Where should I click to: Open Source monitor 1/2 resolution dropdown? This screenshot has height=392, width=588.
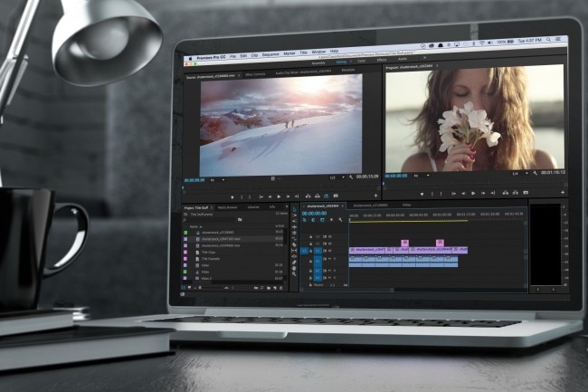pyautogui.click(x=337, y=177)
